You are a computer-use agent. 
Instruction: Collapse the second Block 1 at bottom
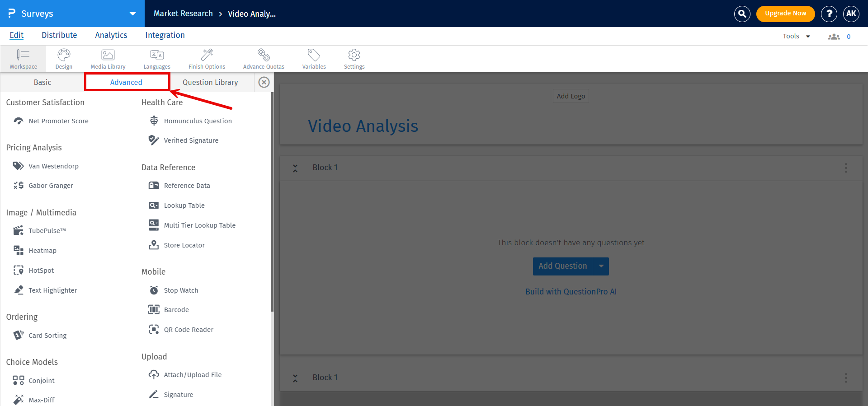(x=295, y=378)
